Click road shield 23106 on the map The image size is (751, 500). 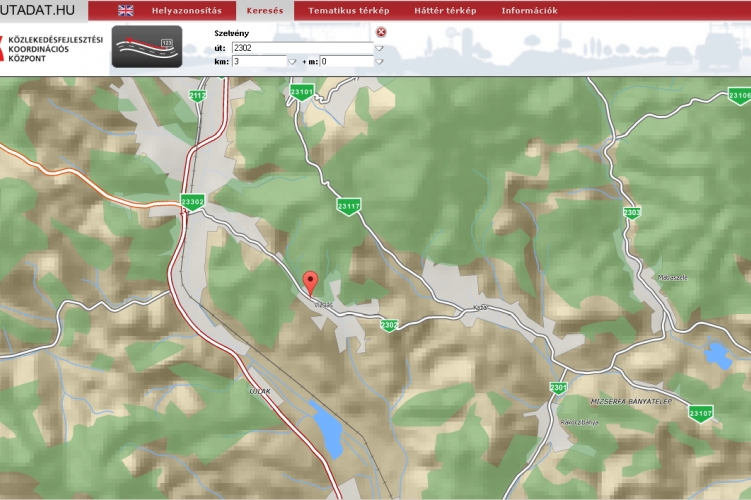[739, 95]
